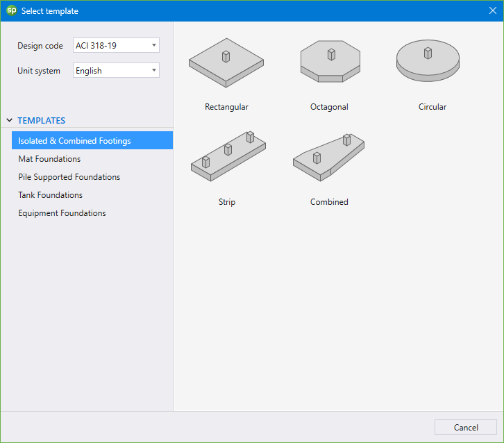Choose the Octagonal footing shape icon

[329, 62]
